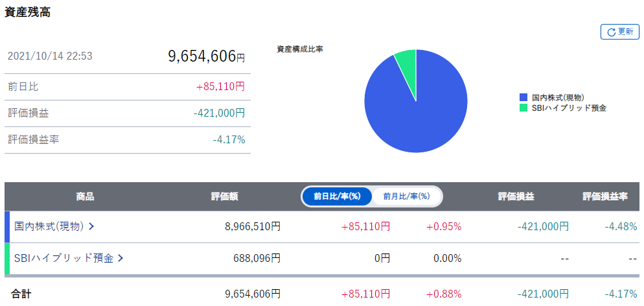The width and height of the screenshot is (644, 306).
Task: Click green legend swatch for SBIハイブリッド預金
Action: (523, 108)
